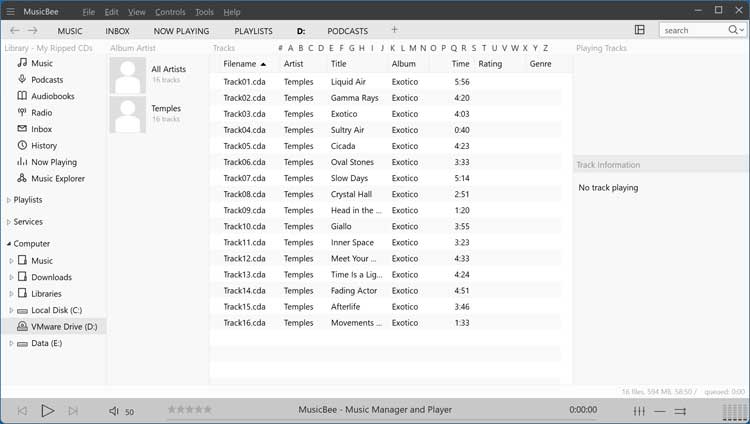Open the Help menu
Screen dimensions: 750x424
[x=232, y=12]
